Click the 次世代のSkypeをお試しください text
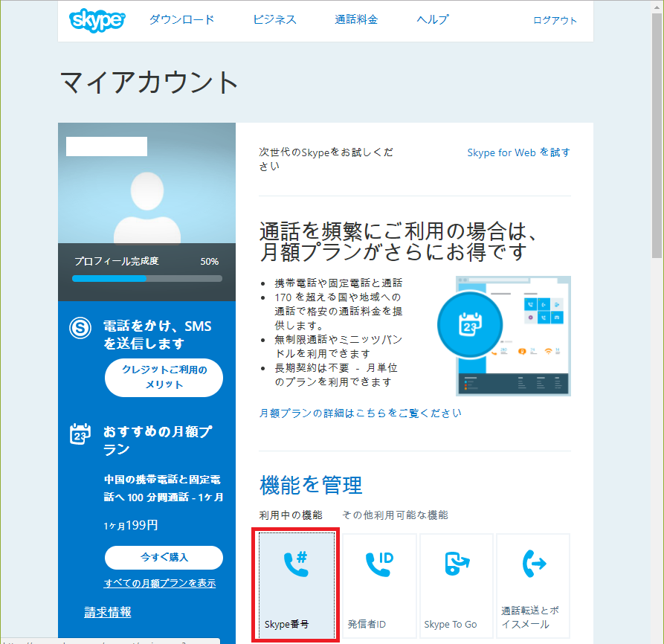Image resolution: width=664 pixels, height=644 pixels. [326, 159]
